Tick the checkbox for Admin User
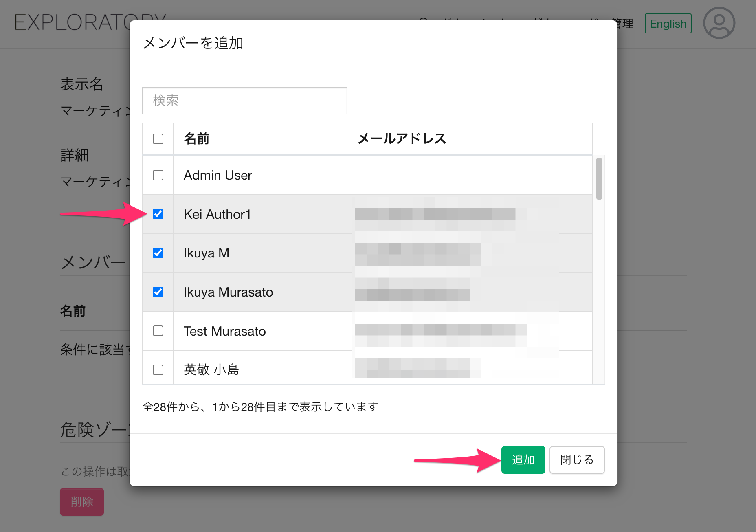Image resolution: width=756 pixels, height=532 pixels. pos(158,175)
